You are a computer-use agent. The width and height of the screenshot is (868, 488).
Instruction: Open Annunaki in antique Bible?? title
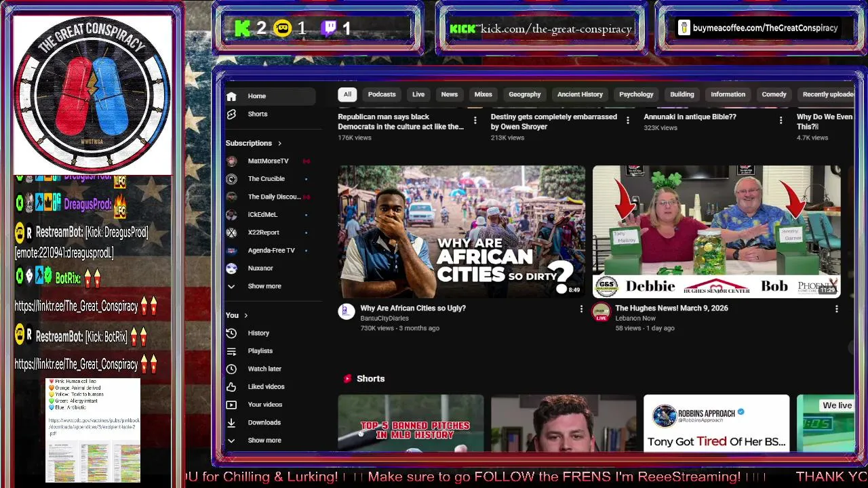click(x=690, y=117)
